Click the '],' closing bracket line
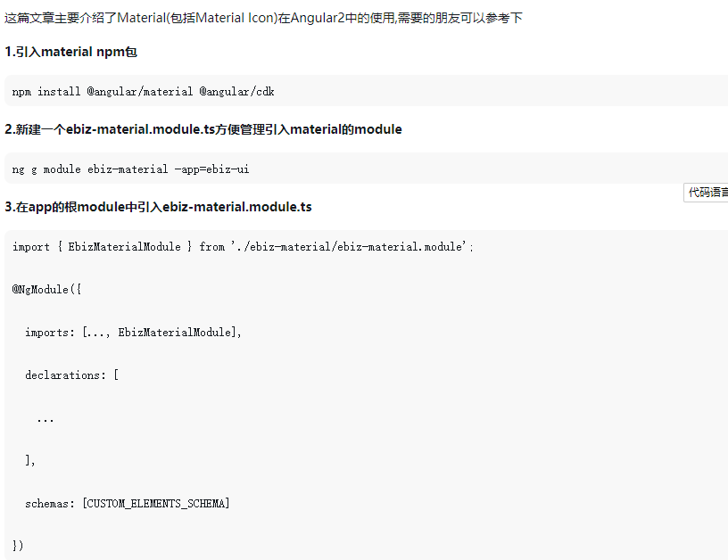728x560 pixels. click(30, 460)
